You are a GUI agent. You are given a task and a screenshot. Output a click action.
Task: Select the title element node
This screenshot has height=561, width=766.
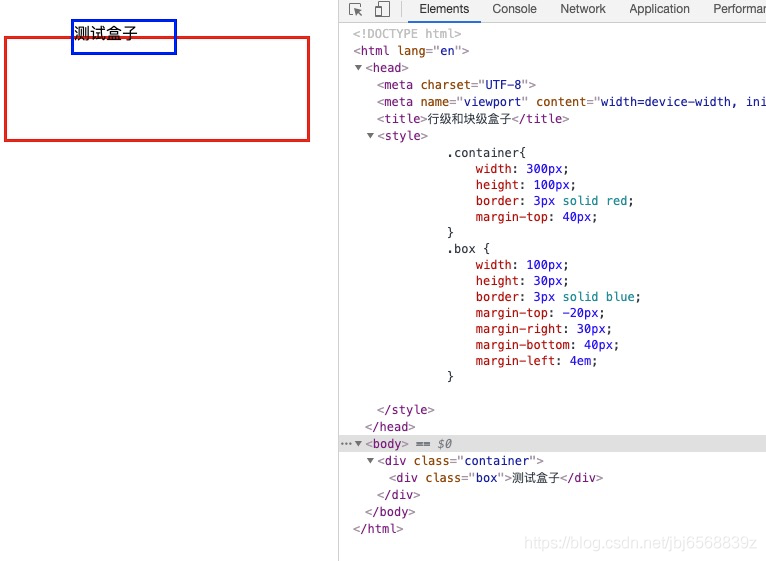pos(473,119)
